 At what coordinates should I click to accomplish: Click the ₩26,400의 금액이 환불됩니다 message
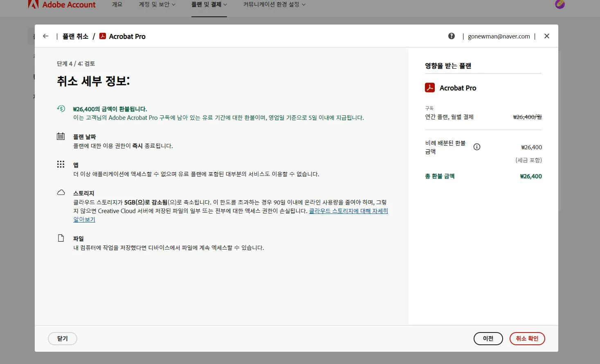pos(110,109)
